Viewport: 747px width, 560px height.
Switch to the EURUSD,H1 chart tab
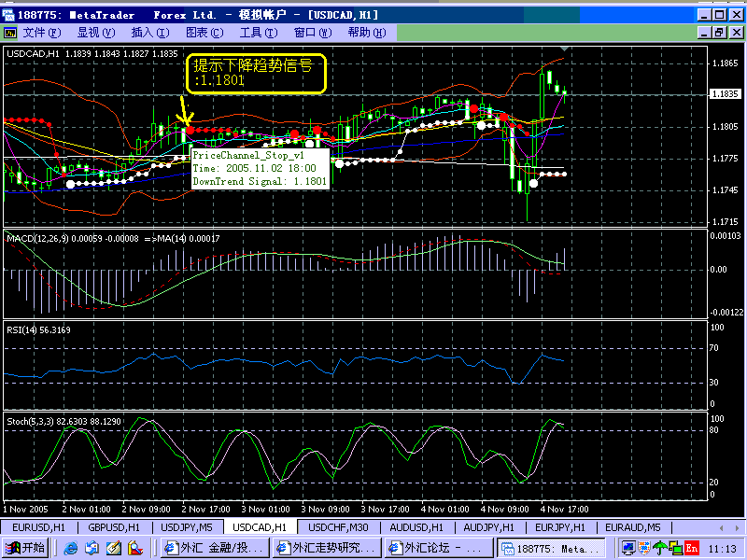click(x=38, y=527)
